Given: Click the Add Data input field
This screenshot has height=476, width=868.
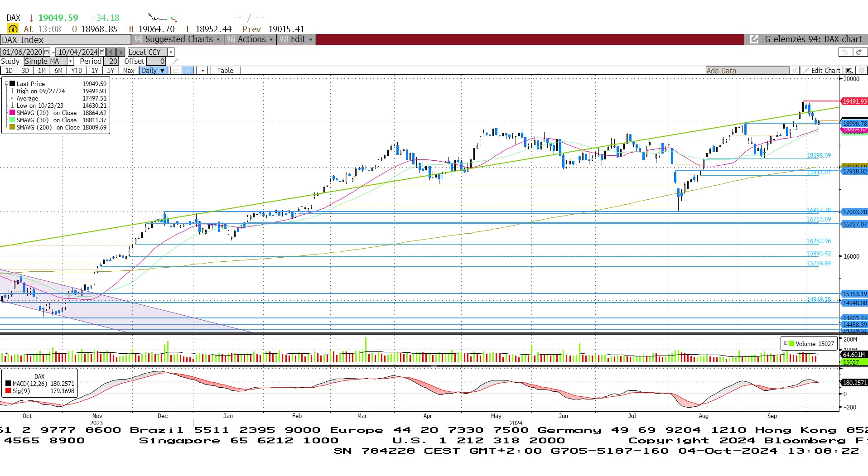Looking at the screenshot, I should (747, 71).
